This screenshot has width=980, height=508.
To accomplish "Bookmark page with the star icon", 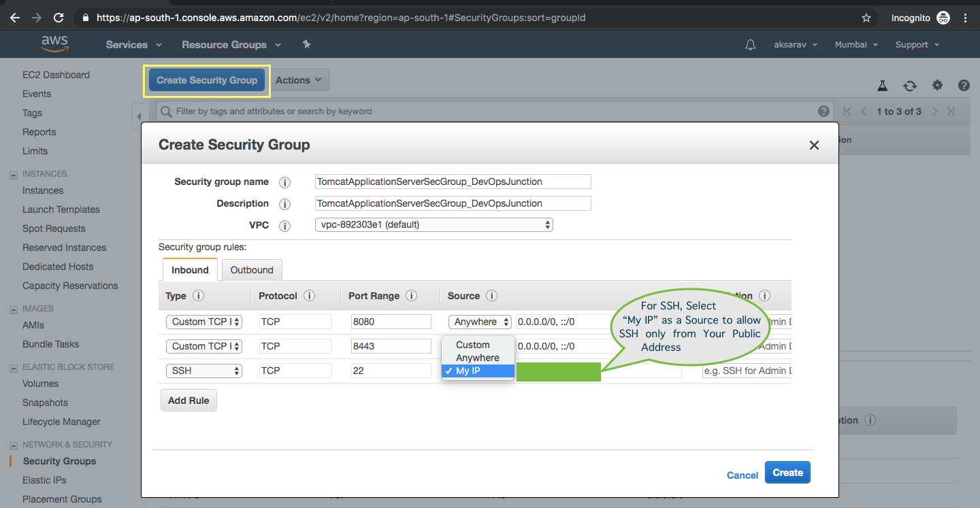I will click(x=866, y=18).
